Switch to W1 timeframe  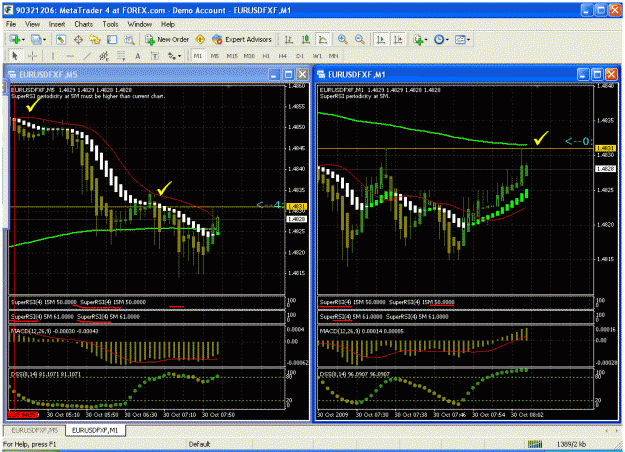[x=317, y=56]
